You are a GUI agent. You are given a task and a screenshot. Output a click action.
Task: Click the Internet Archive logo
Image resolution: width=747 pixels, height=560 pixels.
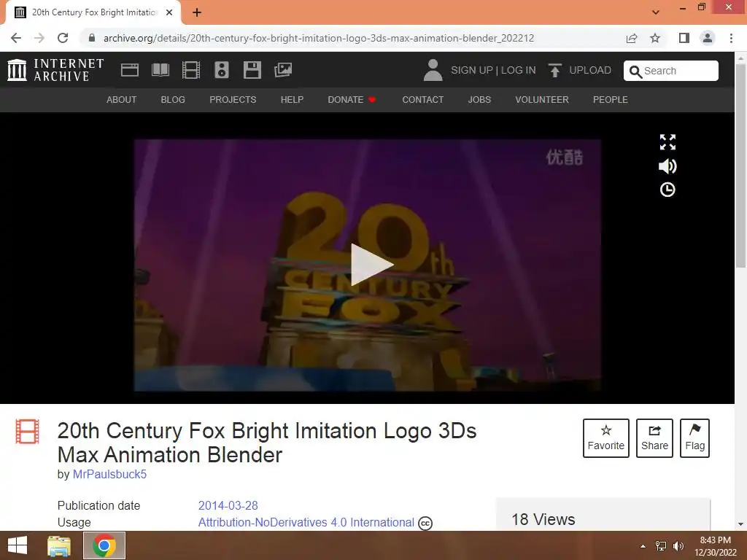coord(55,70)
